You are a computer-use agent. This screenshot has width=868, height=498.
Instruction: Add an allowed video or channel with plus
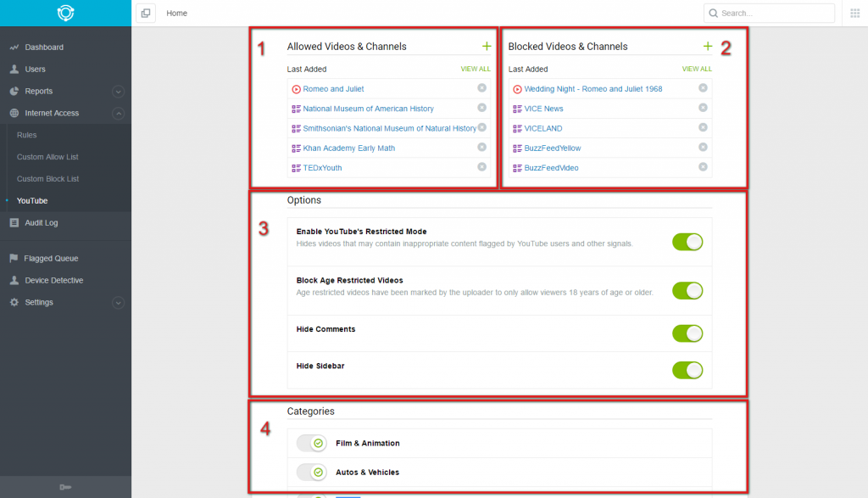tap(486, 46)
